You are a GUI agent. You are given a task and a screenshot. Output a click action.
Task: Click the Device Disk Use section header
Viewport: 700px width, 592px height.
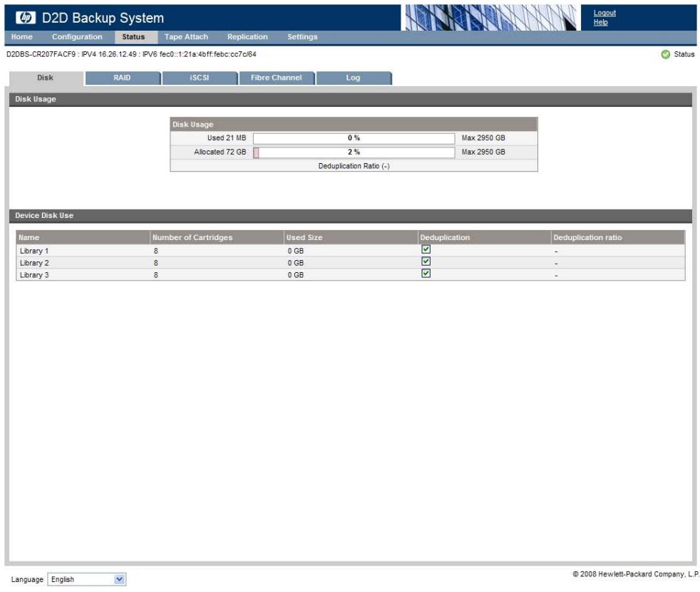click(x=351, y=215)
